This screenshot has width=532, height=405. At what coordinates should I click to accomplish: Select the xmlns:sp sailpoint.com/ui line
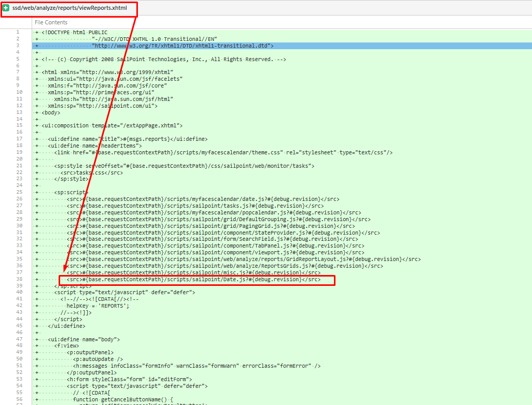tap(103, 106)
